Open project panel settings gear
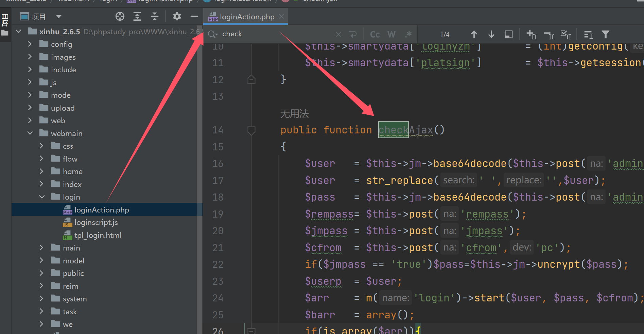Viewport: 644px width, 334px height. coord(177,16)
